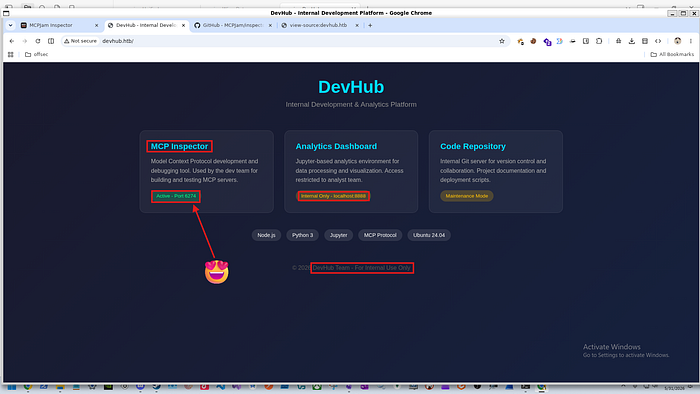This screenshot has width=700, height=394.
Task: Open the offsec bookmarks folder
Action: click(37, 54)
